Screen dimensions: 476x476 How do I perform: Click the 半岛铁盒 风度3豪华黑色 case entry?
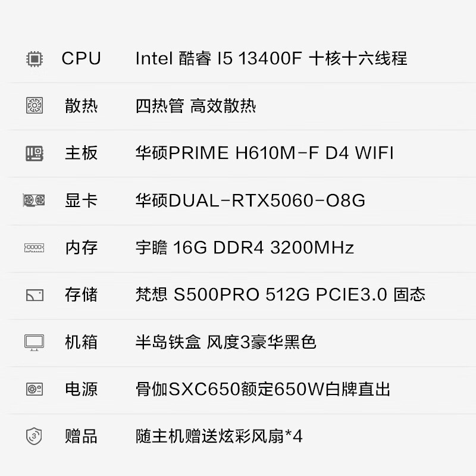click(x=226, y=342)
